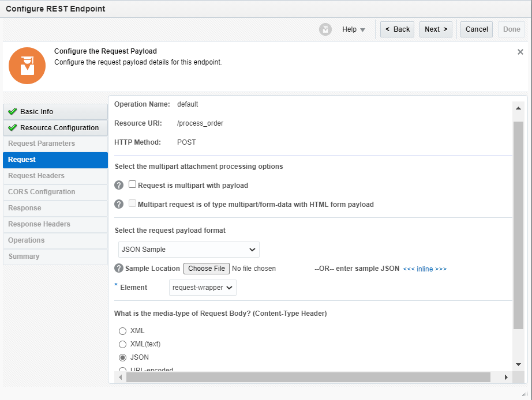The height and width of the screenshot is (400, 532).
Task: Open the inline sample JSON link
Action: click(x=425, y=269)
